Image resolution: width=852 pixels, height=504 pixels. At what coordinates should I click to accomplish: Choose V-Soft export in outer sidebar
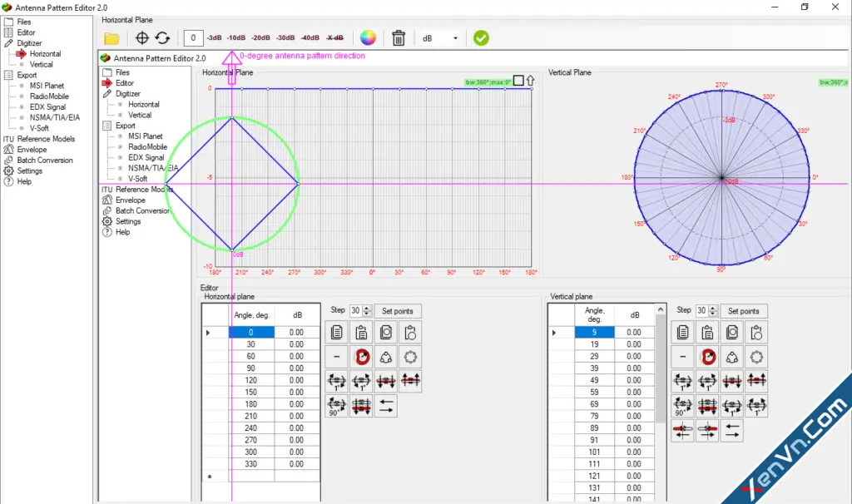pos(39,128)
